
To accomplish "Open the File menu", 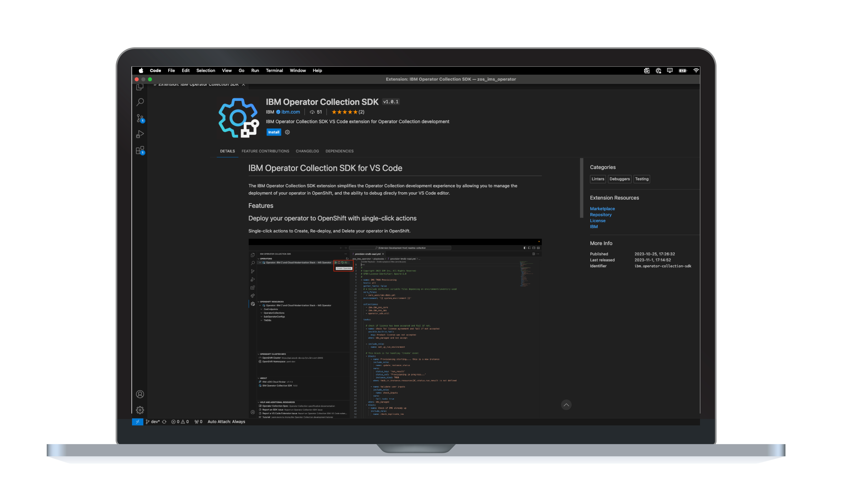I will 171,70.
